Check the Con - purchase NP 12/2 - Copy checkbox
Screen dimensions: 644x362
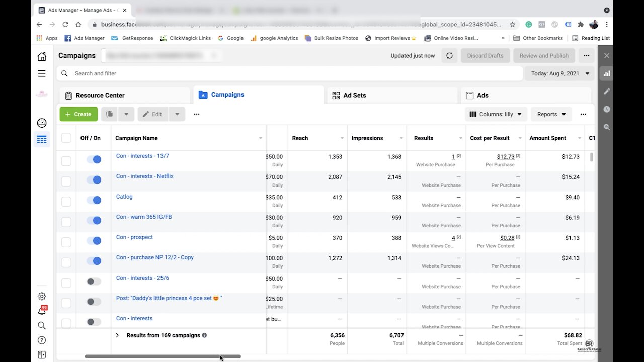(x=66, y=262)
